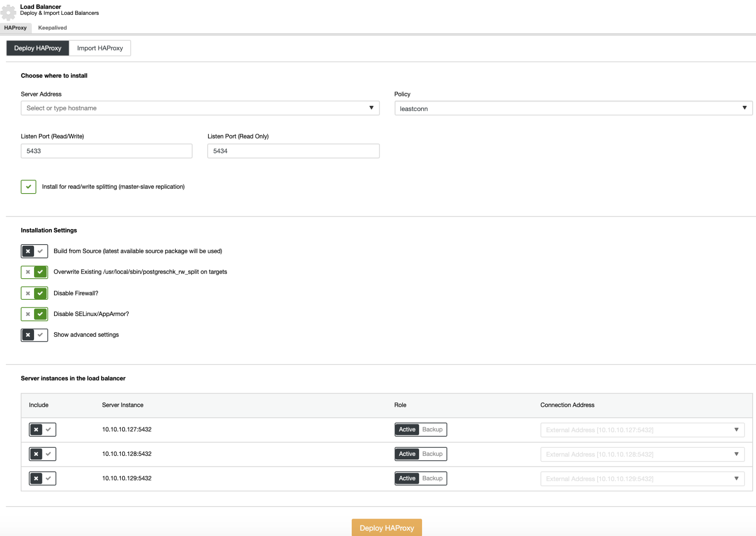Toggle Build from Source switch
Image resolution: width=756 pixels, height=536 pixels.
(34, 251)
